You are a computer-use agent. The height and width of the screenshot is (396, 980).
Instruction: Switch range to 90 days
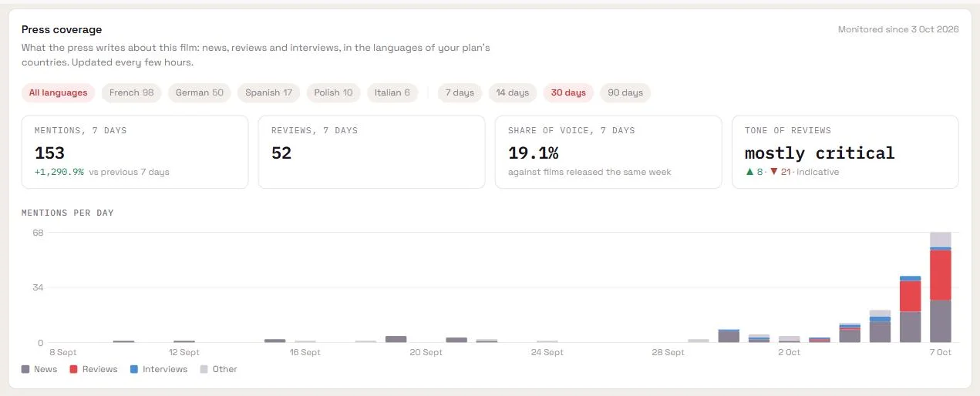pos(625,92)
